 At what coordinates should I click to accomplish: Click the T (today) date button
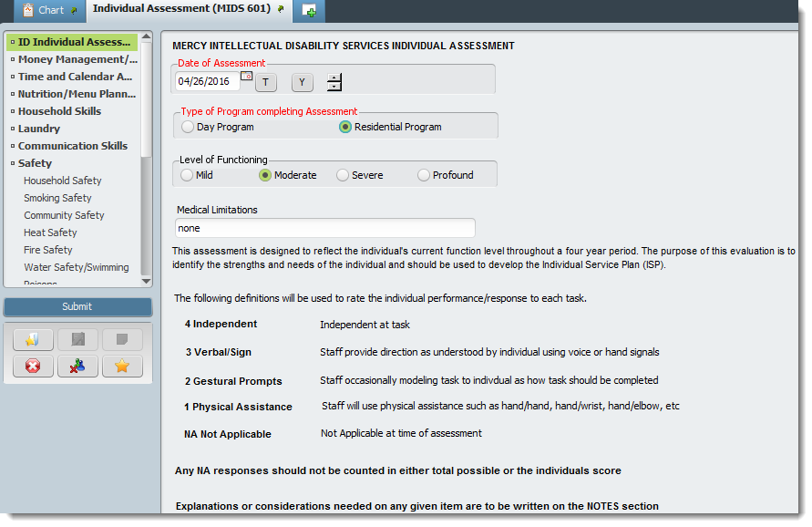click(266, 82)
